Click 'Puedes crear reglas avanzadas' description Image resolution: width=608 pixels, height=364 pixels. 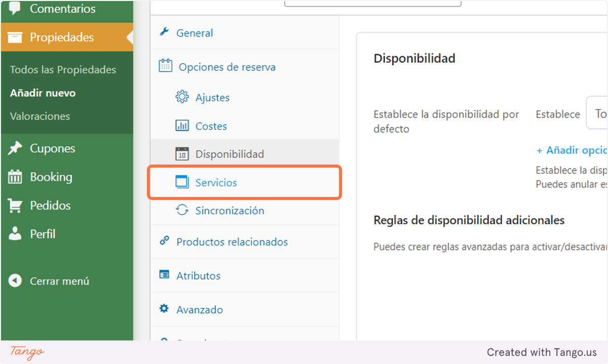[490, 247]
